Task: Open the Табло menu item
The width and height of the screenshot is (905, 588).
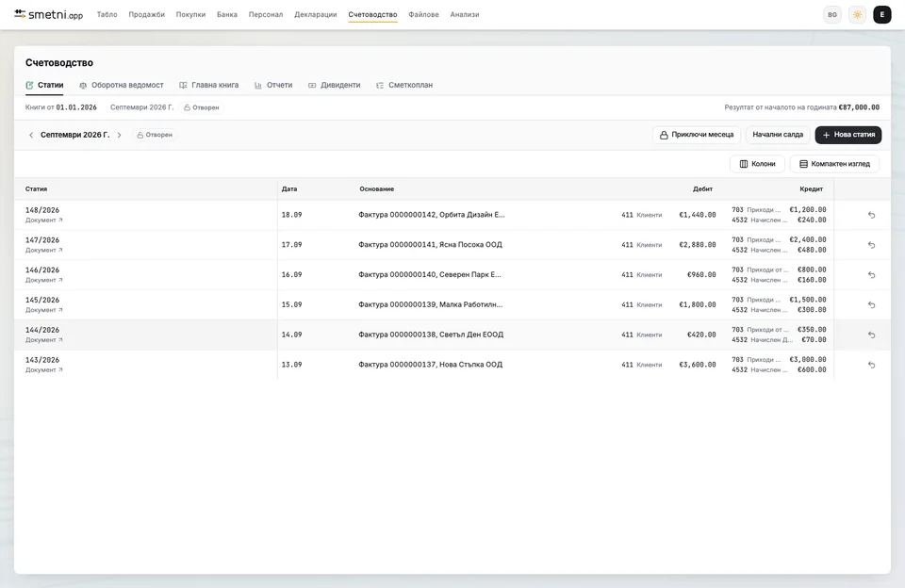Action: click(107, 14)
